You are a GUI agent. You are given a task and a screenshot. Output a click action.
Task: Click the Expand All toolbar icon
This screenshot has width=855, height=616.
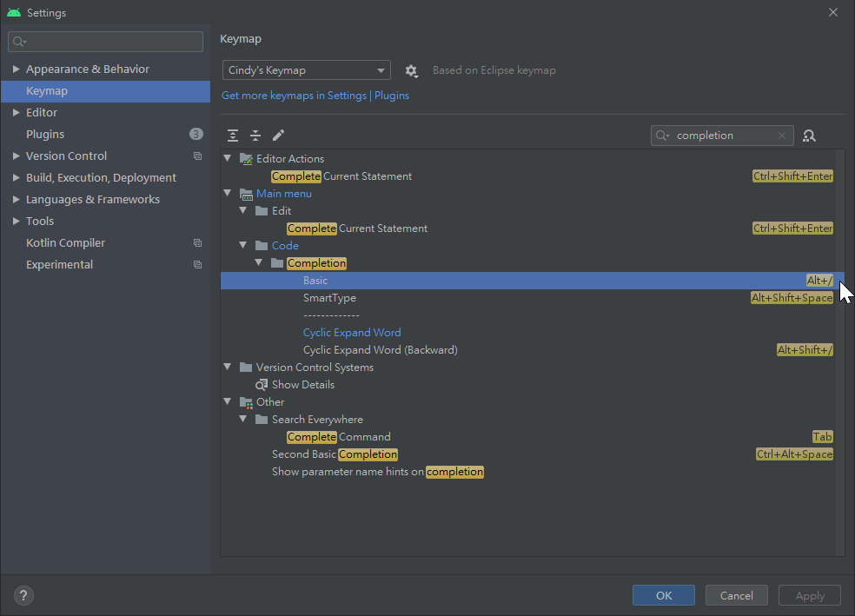(233, 136)
